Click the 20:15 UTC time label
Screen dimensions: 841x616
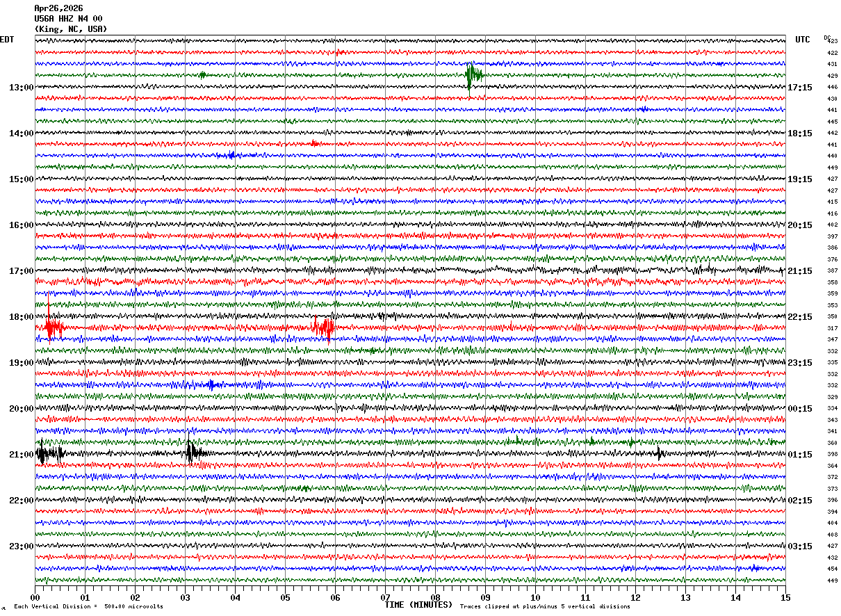click(800, 225)
